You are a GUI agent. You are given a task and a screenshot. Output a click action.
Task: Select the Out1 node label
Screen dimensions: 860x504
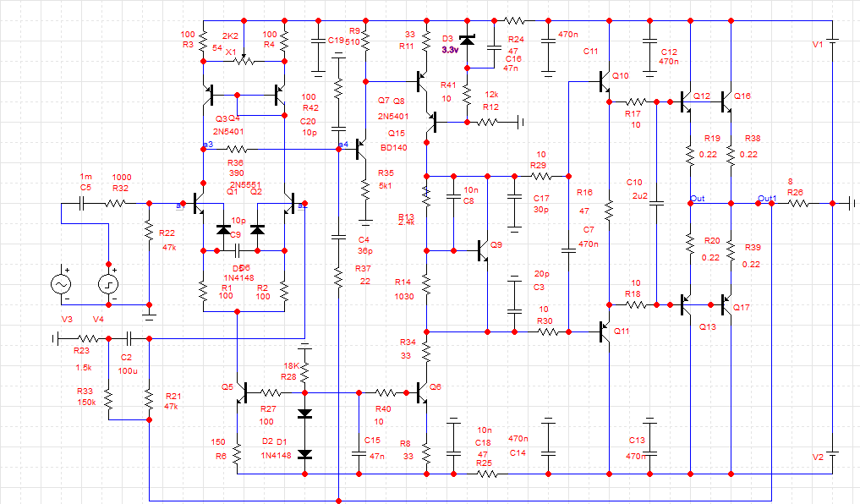coord(767,199)
